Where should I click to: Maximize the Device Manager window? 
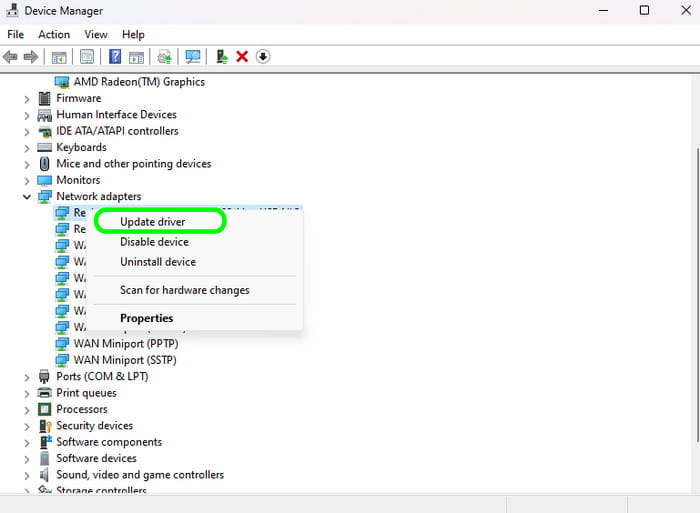644,10
